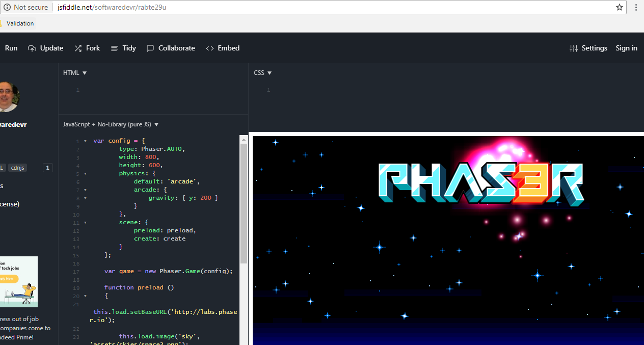Click the bookmark star in the address bar
Viewport: 644px width, 345px height.
(620, 7)
